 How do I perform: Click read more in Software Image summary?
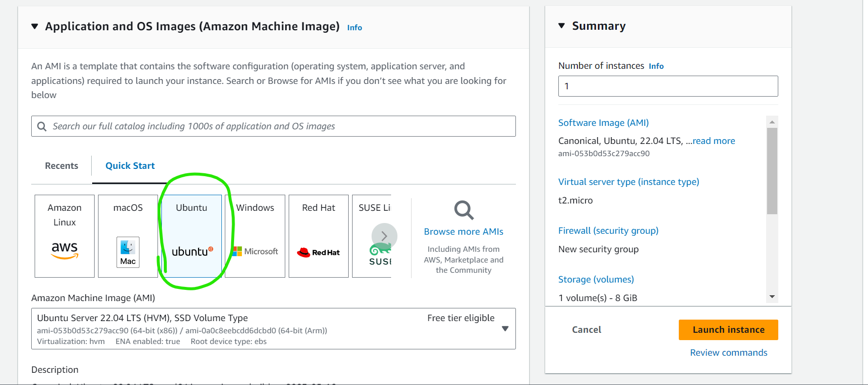coord(714,141)
